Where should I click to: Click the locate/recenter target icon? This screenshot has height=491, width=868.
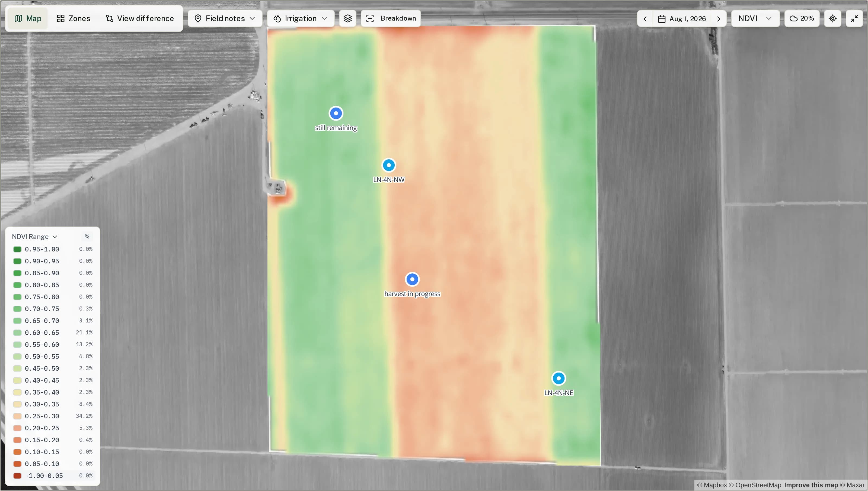pos(832,18)
